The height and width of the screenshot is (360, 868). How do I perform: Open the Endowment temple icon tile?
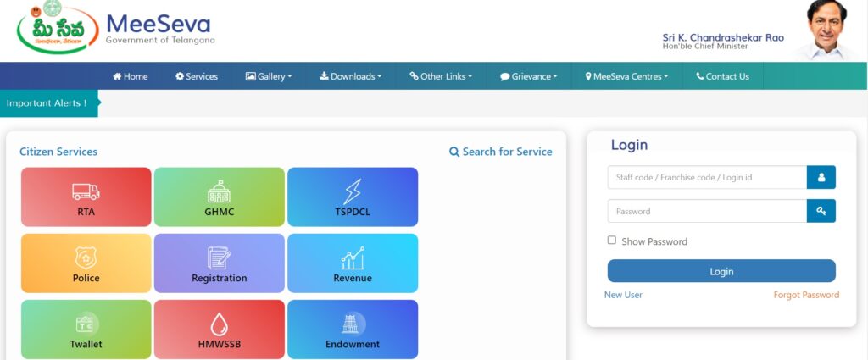coord(353,329)
